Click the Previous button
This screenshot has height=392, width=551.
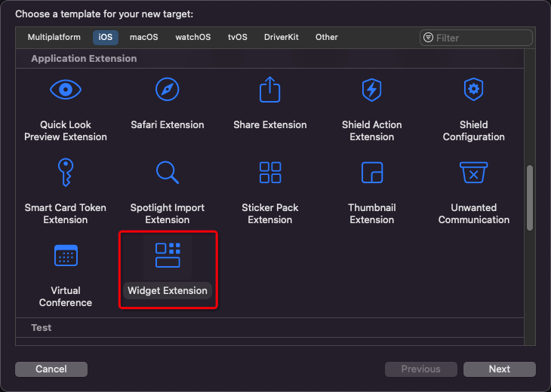[x=421, y=369]
